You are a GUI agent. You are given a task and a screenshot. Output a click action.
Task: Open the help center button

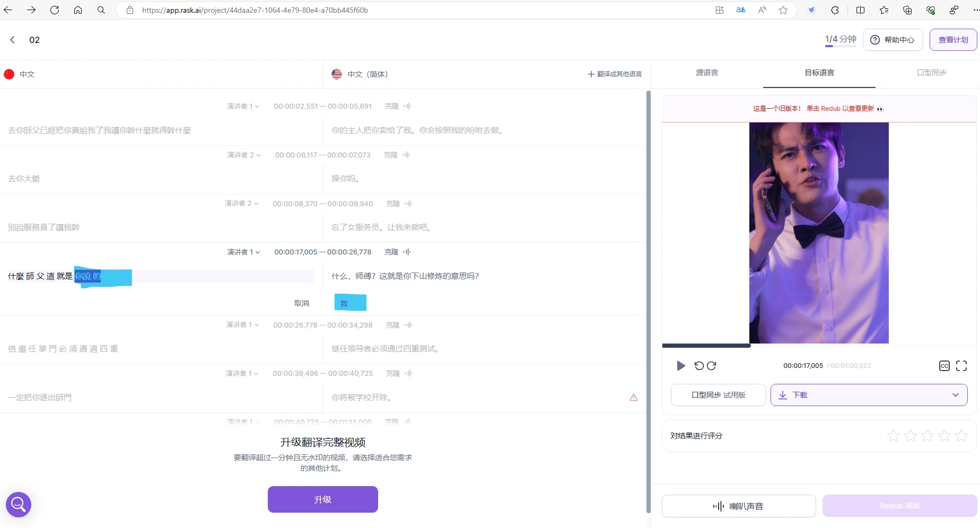(x=893, y=40)
